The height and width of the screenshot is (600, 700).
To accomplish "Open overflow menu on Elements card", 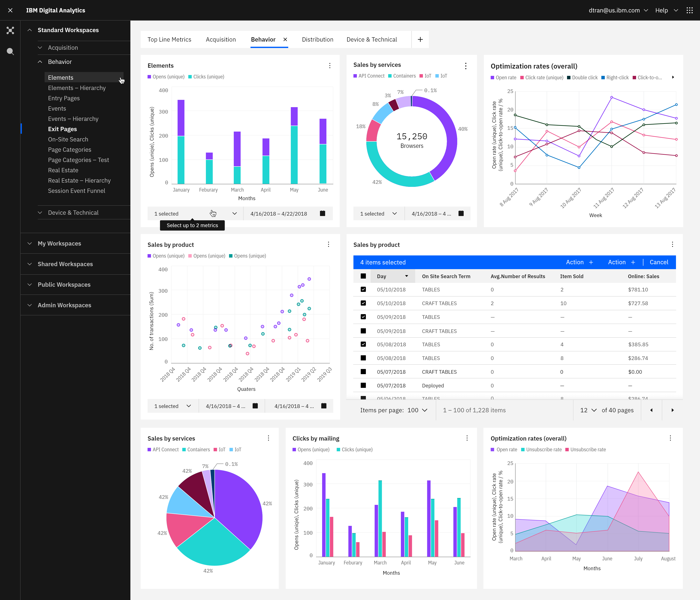I will coord(330,66).
